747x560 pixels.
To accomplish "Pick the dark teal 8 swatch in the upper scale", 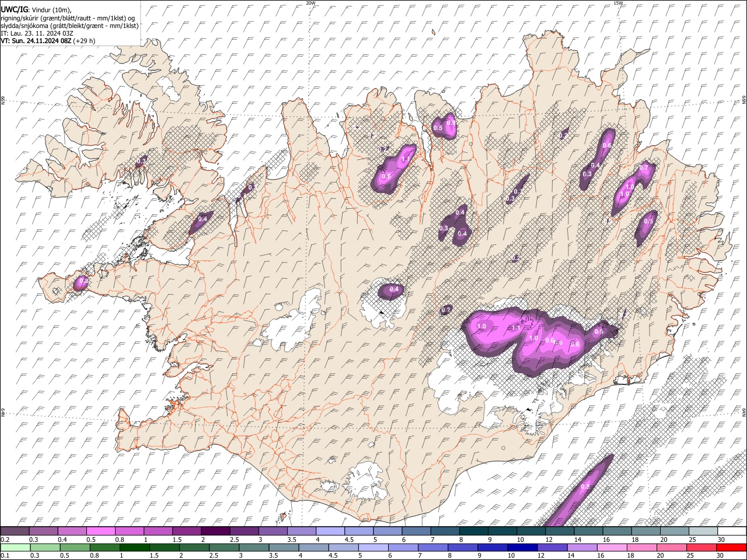I will click(x=474, y=531).
